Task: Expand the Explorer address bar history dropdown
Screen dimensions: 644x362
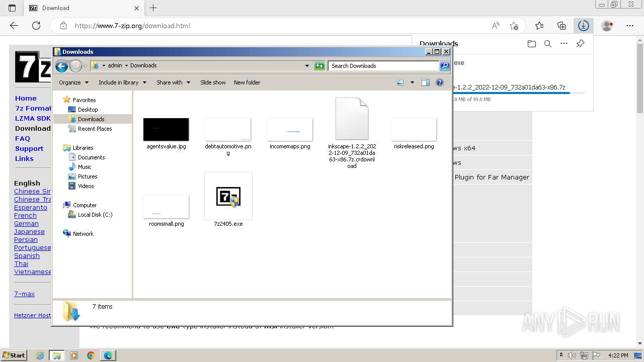Action: (307, 66)
